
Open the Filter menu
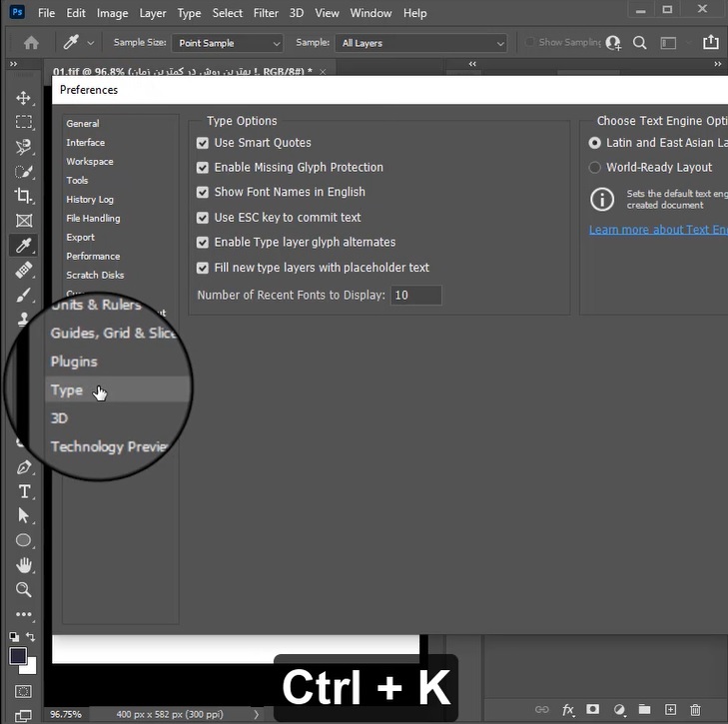266,13
